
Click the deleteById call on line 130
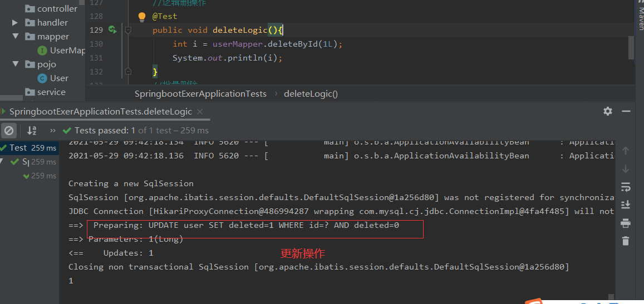pos(293,44)
